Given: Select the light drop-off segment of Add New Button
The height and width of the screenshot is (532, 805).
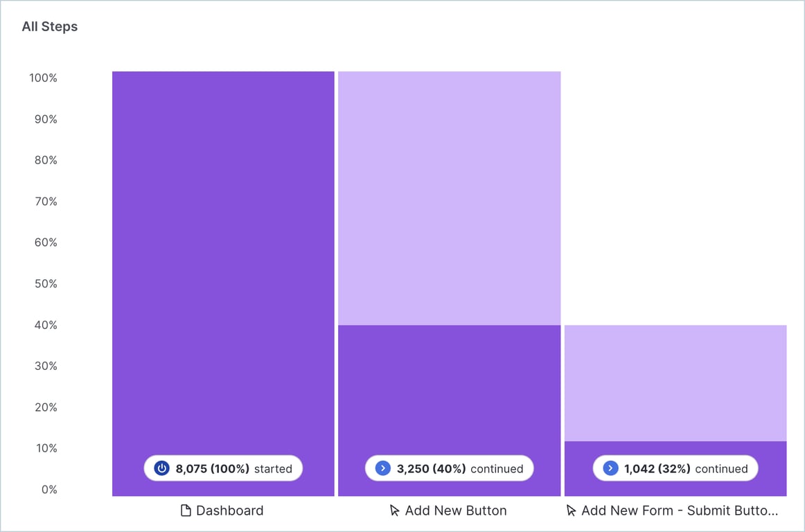Looking at the screenshot, I should 449,197.
